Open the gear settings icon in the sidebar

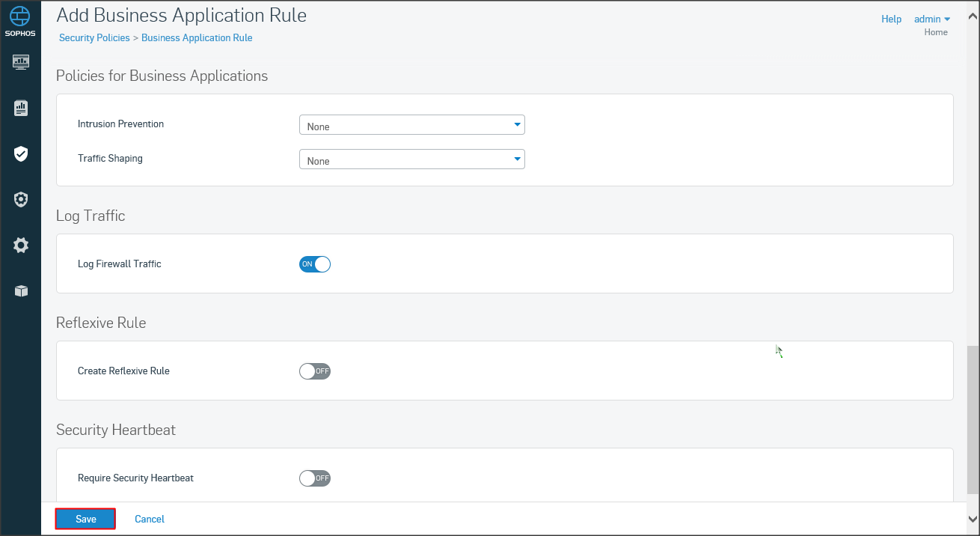click(21, 245)
